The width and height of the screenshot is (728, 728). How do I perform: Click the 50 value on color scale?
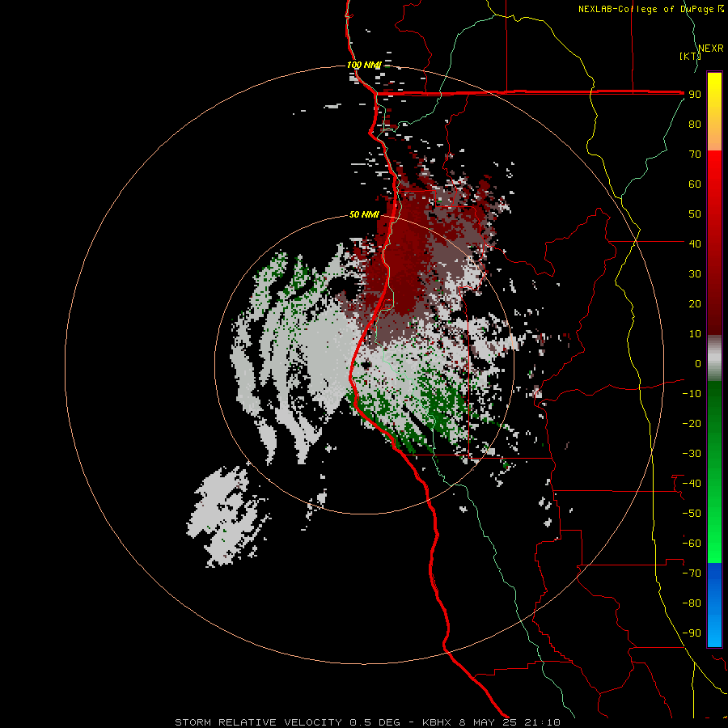695,214
